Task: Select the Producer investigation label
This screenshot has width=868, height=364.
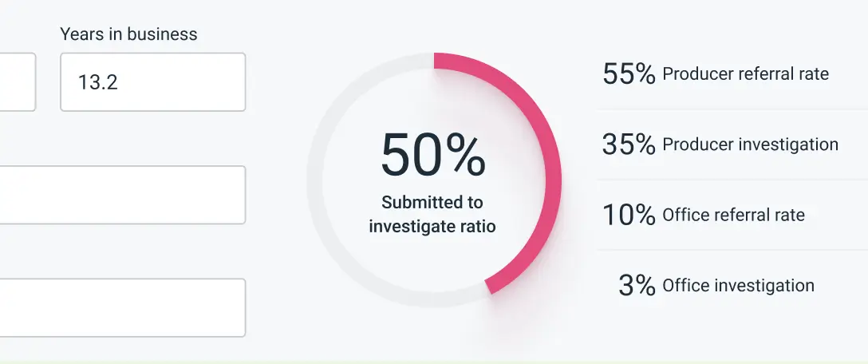Action: (x=750, y=144)
